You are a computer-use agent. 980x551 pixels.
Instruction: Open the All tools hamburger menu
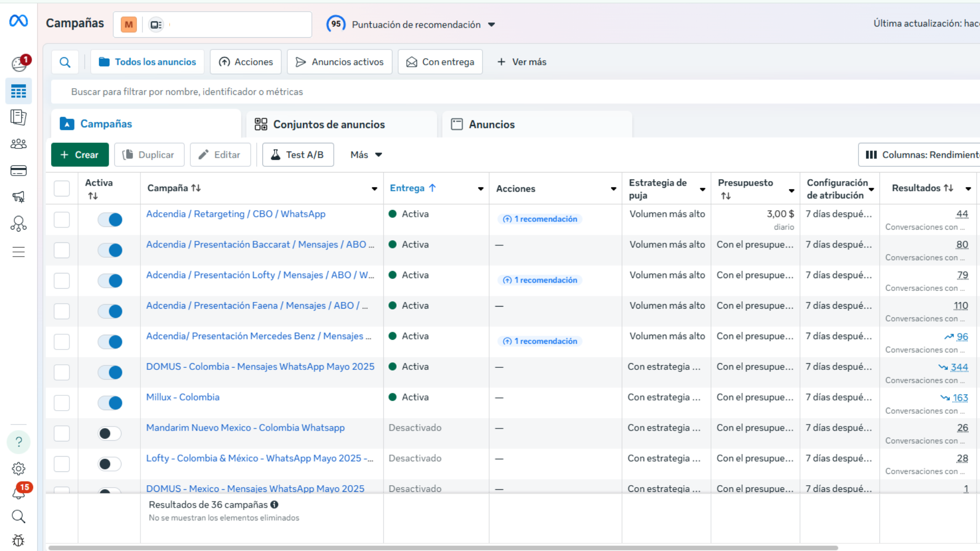18,252
